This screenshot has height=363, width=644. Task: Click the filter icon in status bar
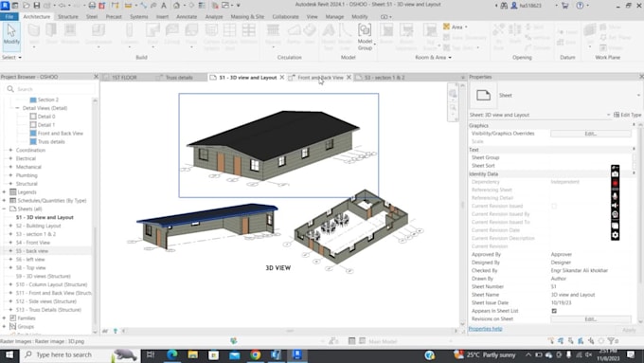[x=611, y=341]
